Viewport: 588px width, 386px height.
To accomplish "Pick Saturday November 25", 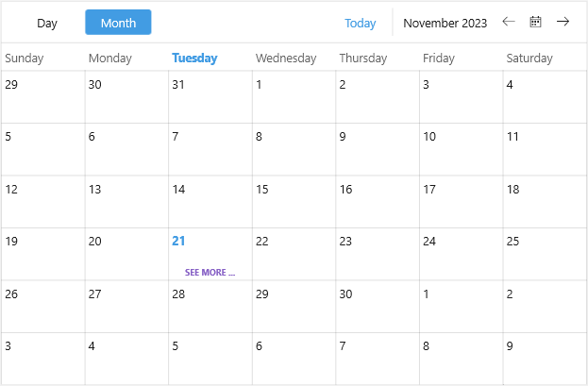I will pos(544,254).
